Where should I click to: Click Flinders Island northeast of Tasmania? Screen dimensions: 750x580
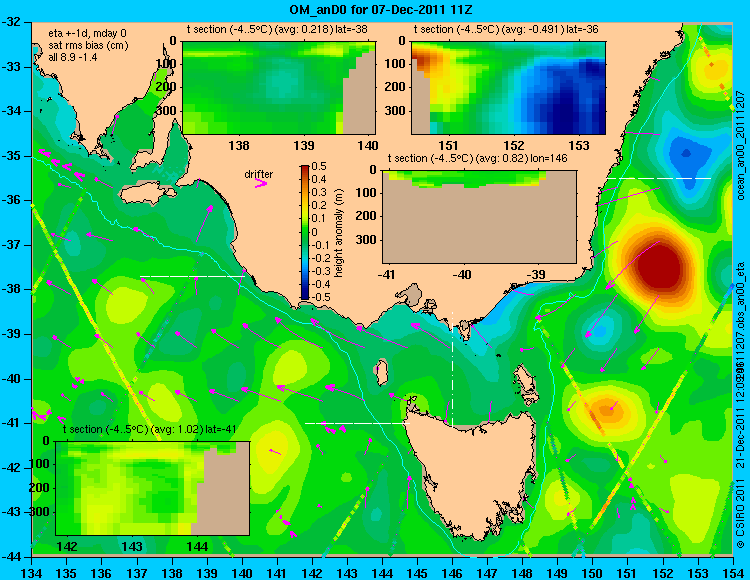[525, 378]
